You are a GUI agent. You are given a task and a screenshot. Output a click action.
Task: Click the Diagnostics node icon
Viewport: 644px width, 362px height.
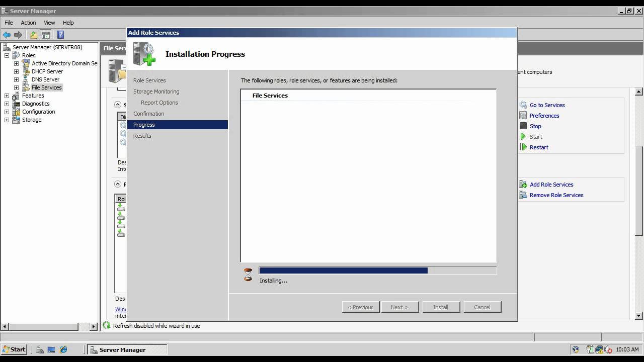coord(16,104)
